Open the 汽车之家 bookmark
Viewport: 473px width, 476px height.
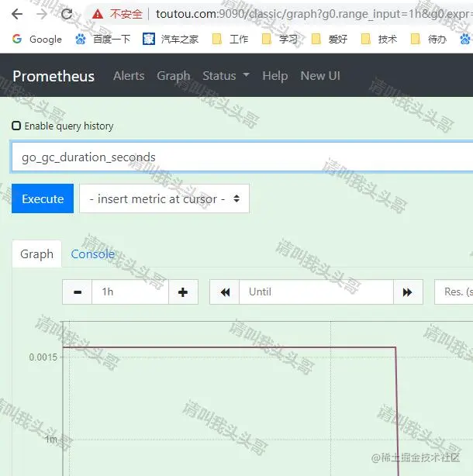(171, 40)
